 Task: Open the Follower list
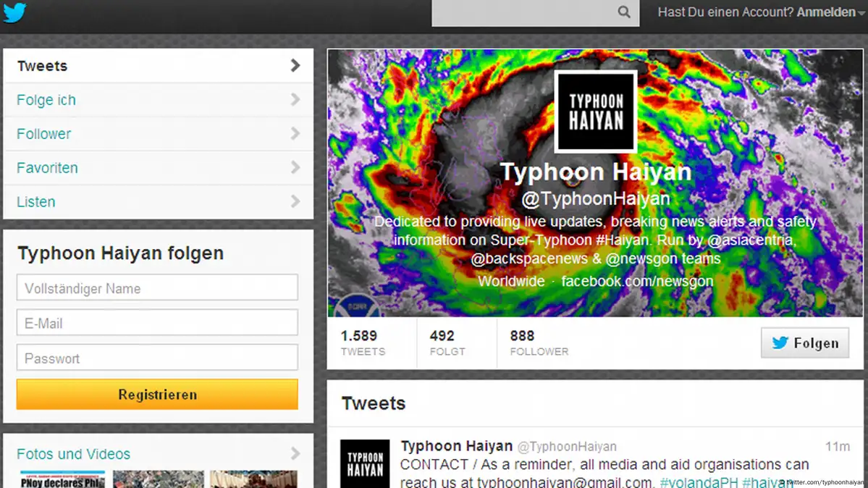158,134
